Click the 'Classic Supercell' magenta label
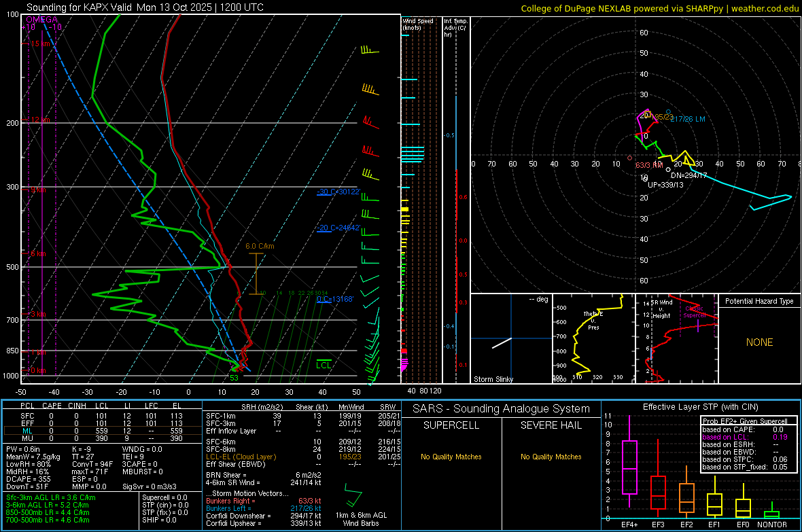Screen dimensions: 802x532 click(694, 312)
